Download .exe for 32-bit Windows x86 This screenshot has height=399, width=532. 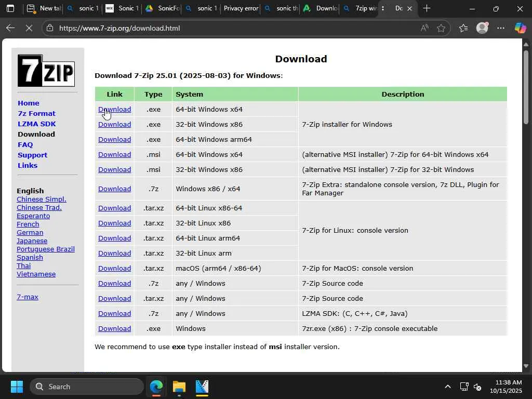(x=115, y=124)
